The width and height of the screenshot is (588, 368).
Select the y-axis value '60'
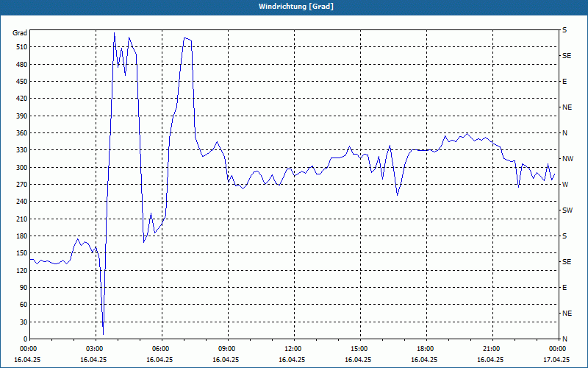pos(24,305)
